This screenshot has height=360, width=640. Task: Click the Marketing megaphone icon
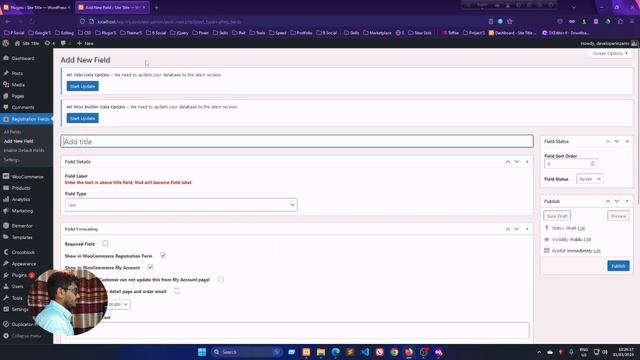(6, 211)
